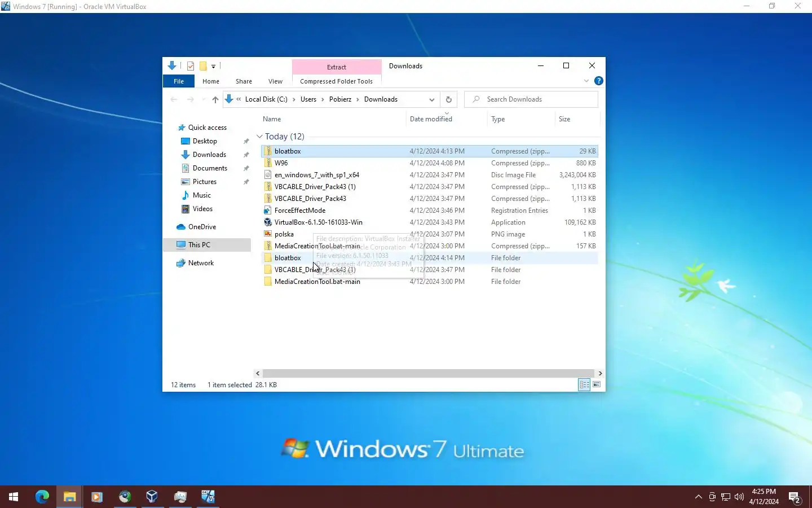Go up one folder level

click(215, 99)
